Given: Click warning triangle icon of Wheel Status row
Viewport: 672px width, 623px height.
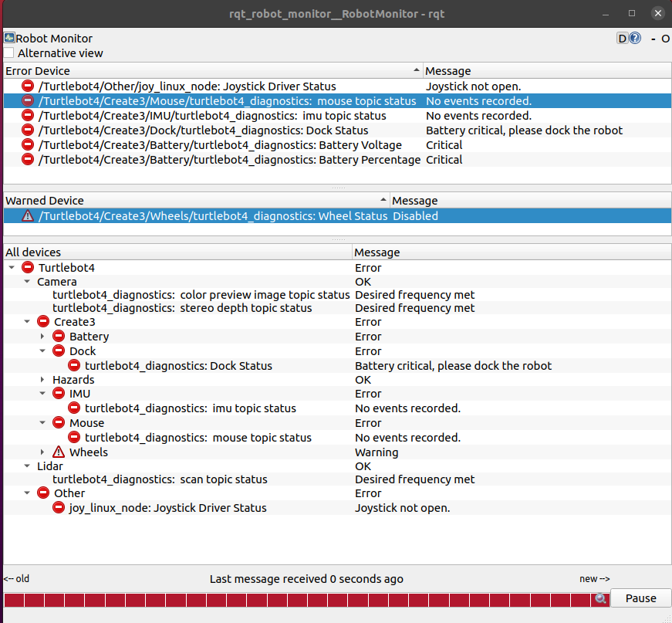Looking at the screenshot, I should [x=28, y=215].
